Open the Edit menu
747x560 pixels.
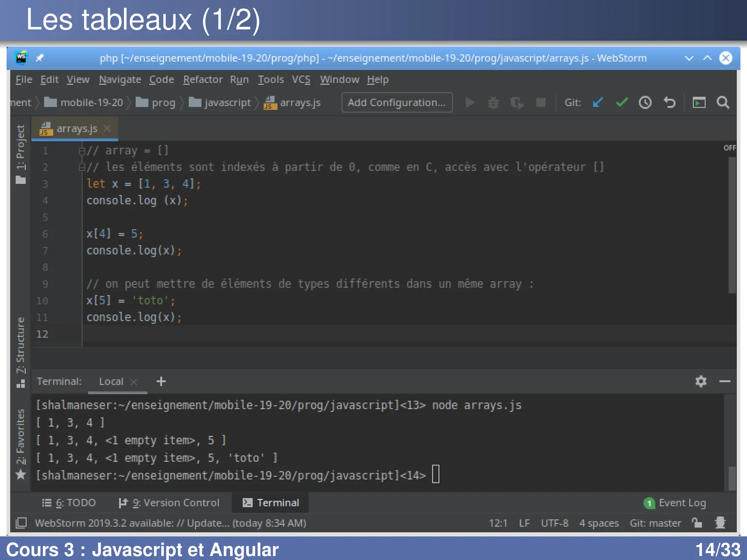click(x=49, y=79)
